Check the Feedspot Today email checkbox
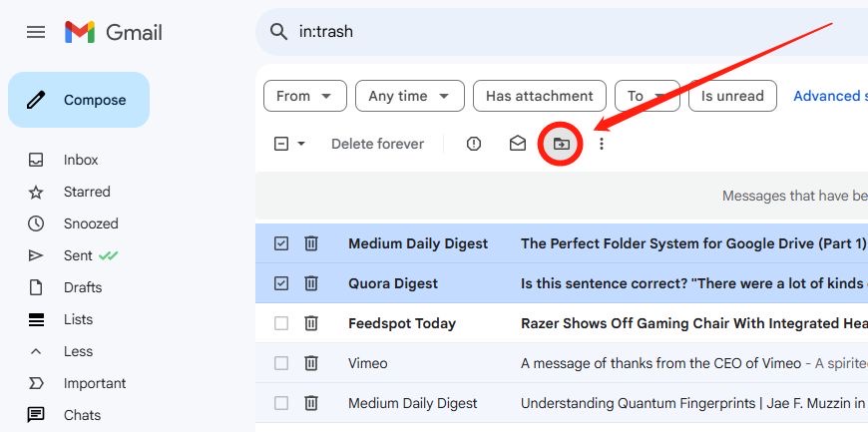 point(281,323)
